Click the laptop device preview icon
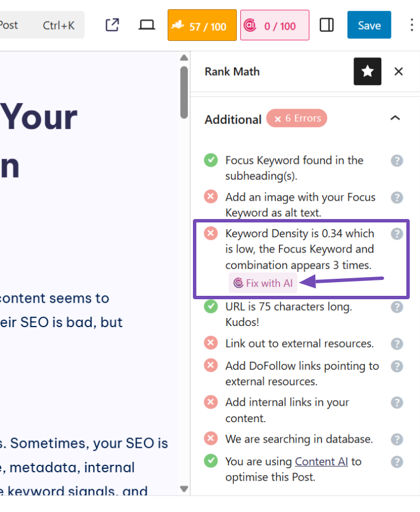 147,25
